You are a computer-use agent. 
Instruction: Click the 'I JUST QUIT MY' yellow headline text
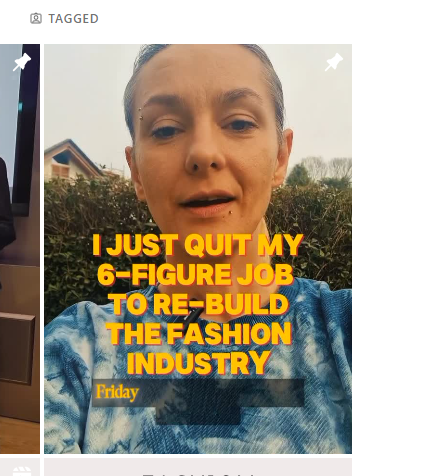click(197, 245)
